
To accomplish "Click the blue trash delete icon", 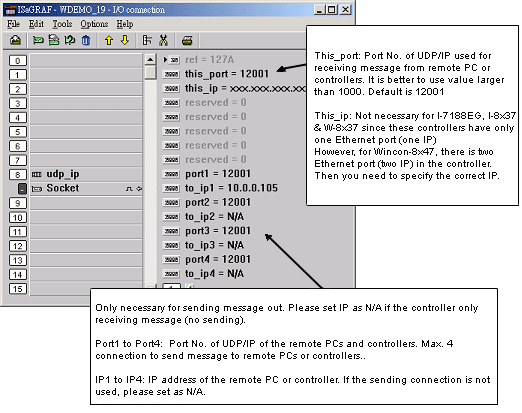I will click(x=86, y=40).
